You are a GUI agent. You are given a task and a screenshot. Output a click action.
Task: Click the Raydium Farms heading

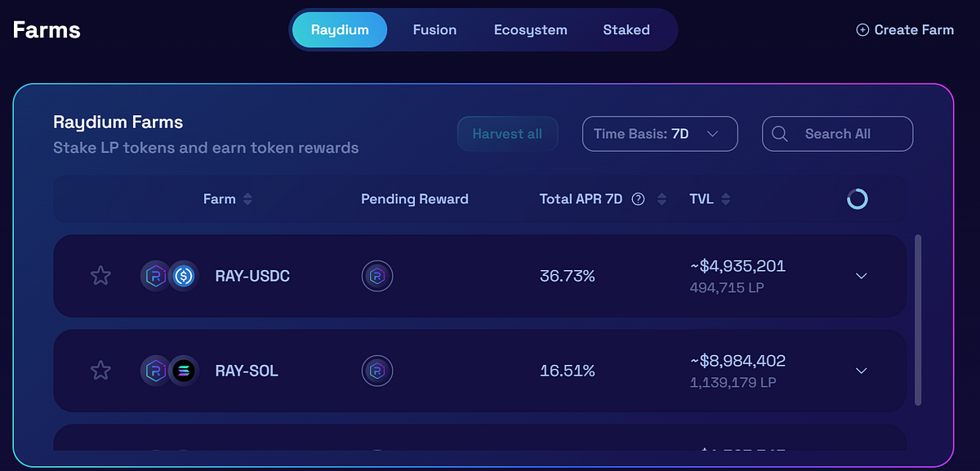tap(118, 122)
